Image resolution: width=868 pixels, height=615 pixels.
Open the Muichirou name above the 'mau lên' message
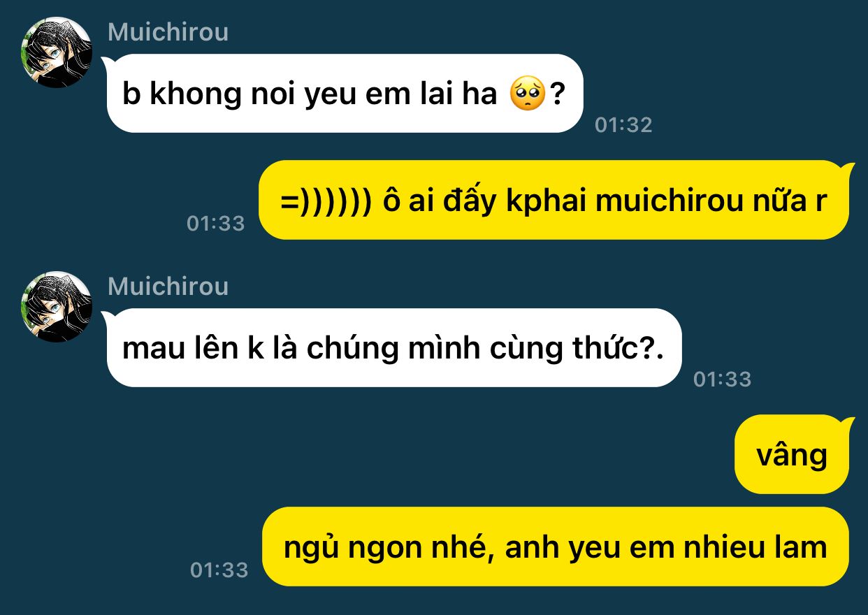pos(168,287)
